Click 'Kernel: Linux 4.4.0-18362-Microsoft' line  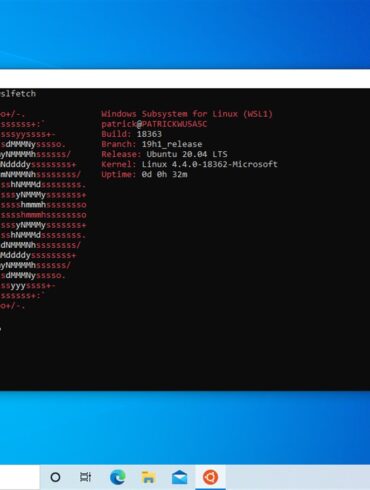(x=189, y=164)
